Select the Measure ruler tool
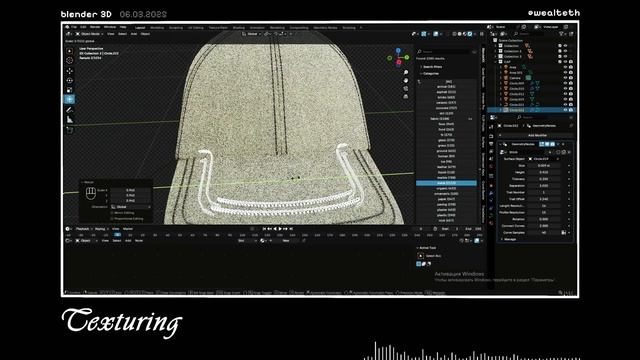 click(69, 120)
